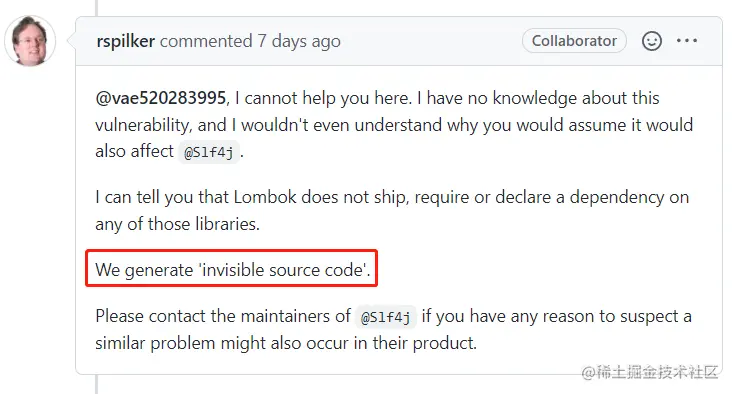Click the red-boxed "invisible source code" sentence

point(232,269)
